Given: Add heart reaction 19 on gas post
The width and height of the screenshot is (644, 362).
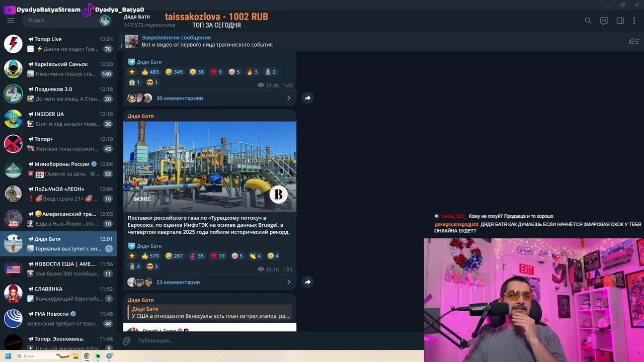Looking at the screenshot, I should point(218,256).
